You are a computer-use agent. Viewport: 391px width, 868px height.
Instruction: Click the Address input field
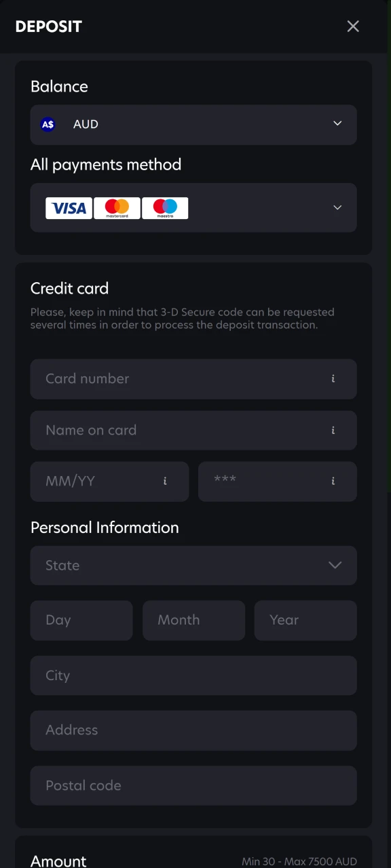pyautogui.click(x=193, y=730)
